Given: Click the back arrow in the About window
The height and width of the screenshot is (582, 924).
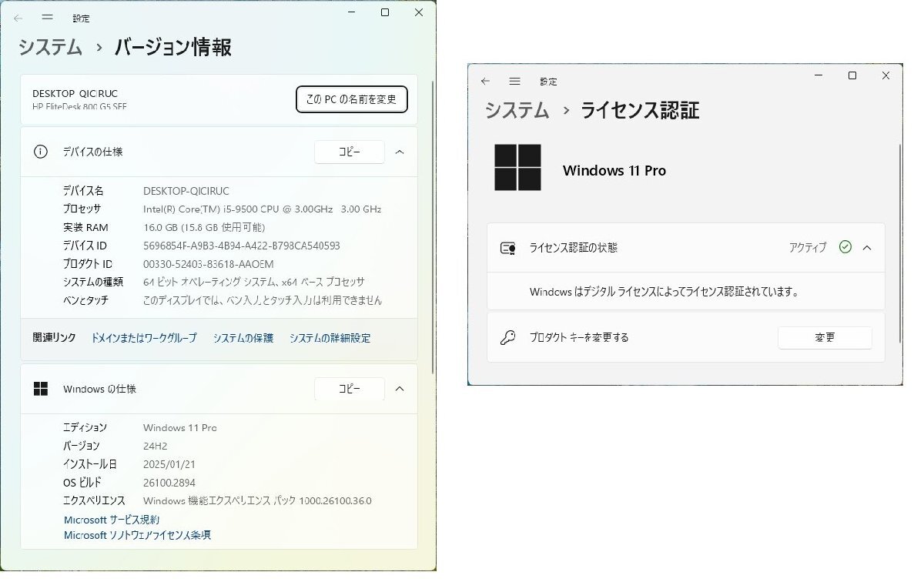Looking at the screenshot, I should tap(18, 18).
